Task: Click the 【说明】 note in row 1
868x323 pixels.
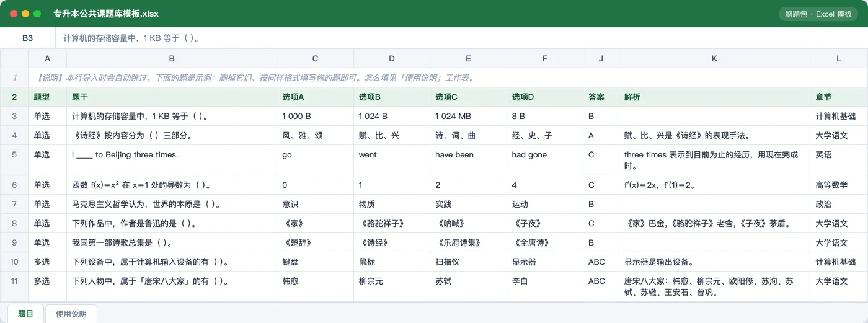Action: pyautogui.click(x=448, y=78)
